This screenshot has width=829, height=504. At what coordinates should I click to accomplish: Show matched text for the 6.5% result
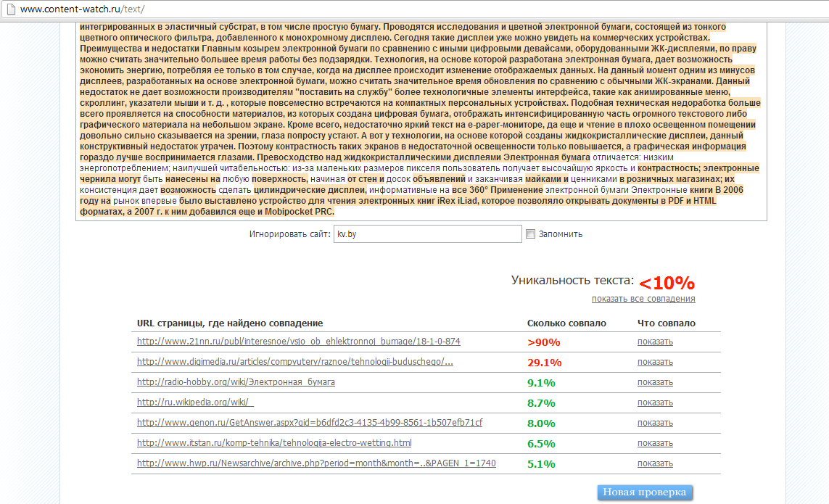tap(655, 443)
